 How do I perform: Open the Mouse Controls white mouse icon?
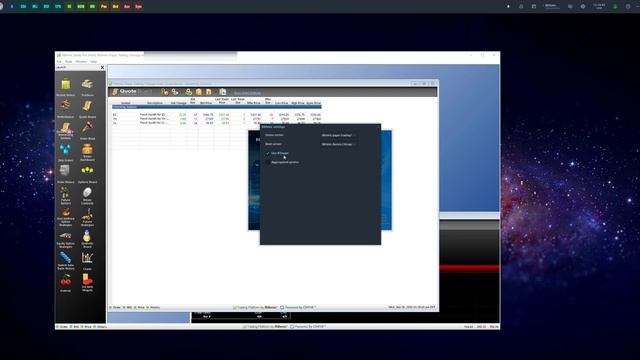coord(87,193)
